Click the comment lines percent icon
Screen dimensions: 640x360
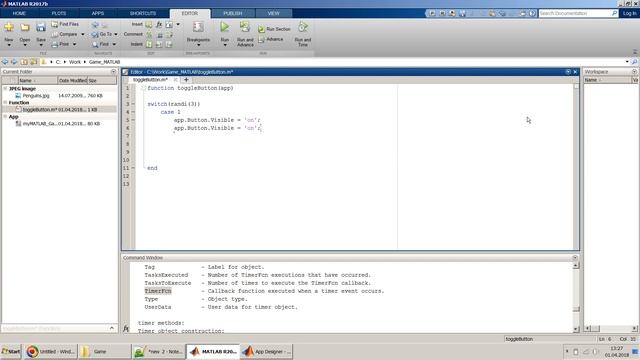tap(149, 35)
